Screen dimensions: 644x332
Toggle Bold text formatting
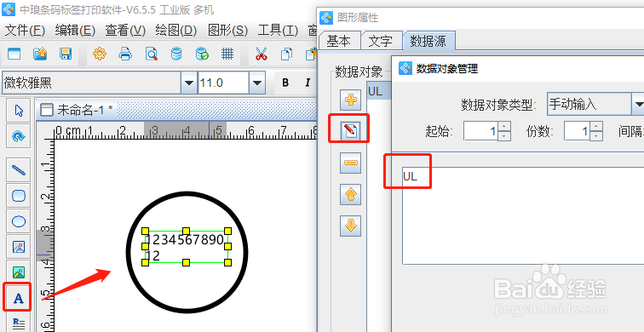click(x=285, y=83)
